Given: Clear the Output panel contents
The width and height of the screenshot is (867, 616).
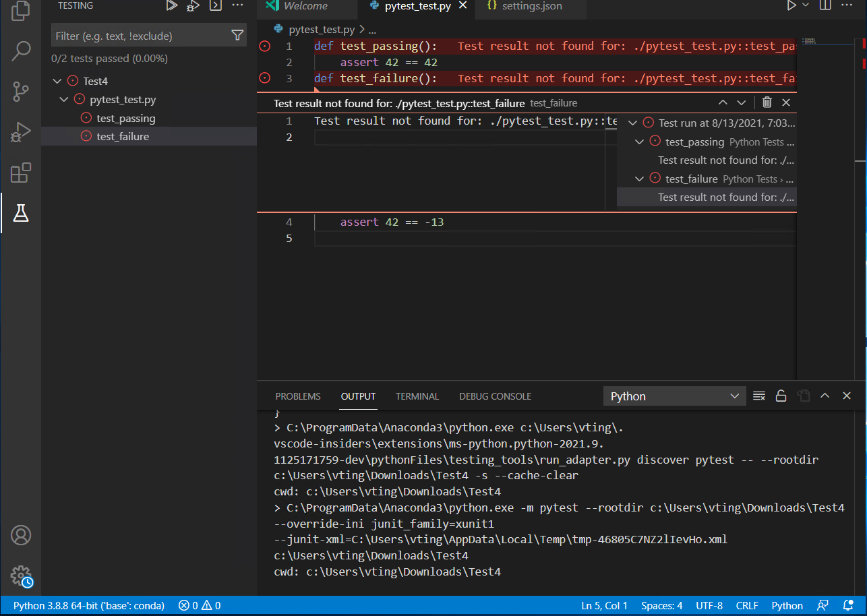Looking at the screenshot, I should [x=758, y=396].
